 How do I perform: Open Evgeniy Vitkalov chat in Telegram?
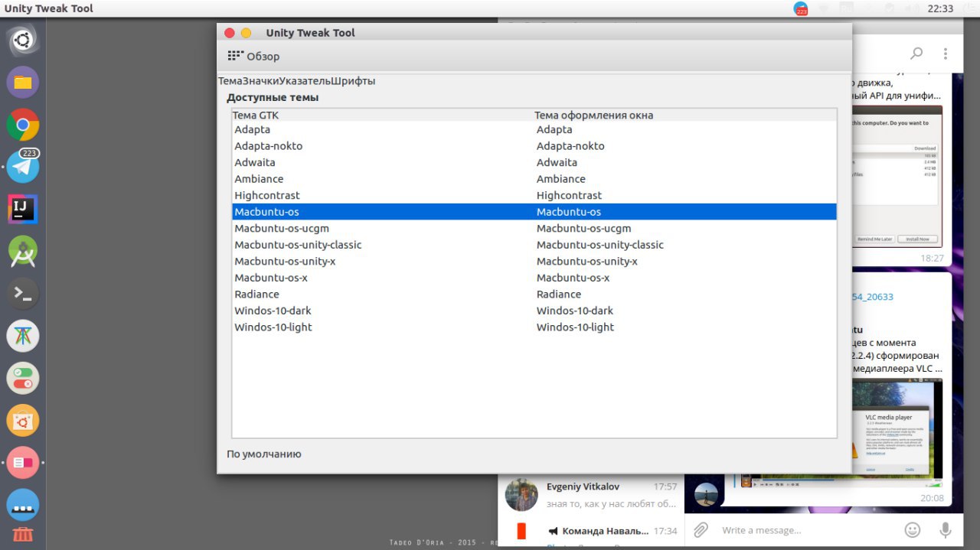pos(591,495)
